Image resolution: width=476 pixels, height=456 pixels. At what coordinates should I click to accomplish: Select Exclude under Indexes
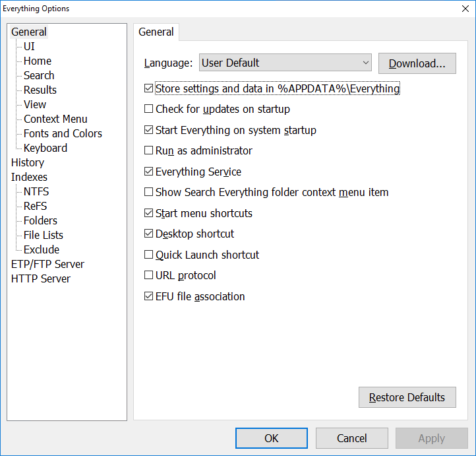tap(42, 249)
